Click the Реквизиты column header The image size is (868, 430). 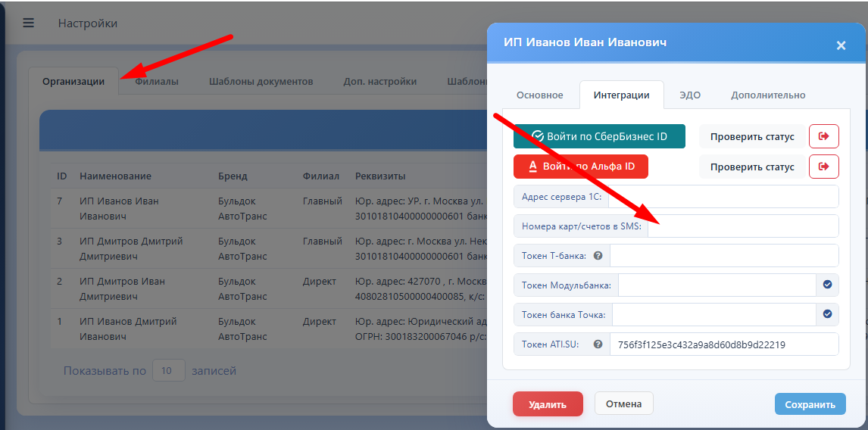tap(380, 176)
